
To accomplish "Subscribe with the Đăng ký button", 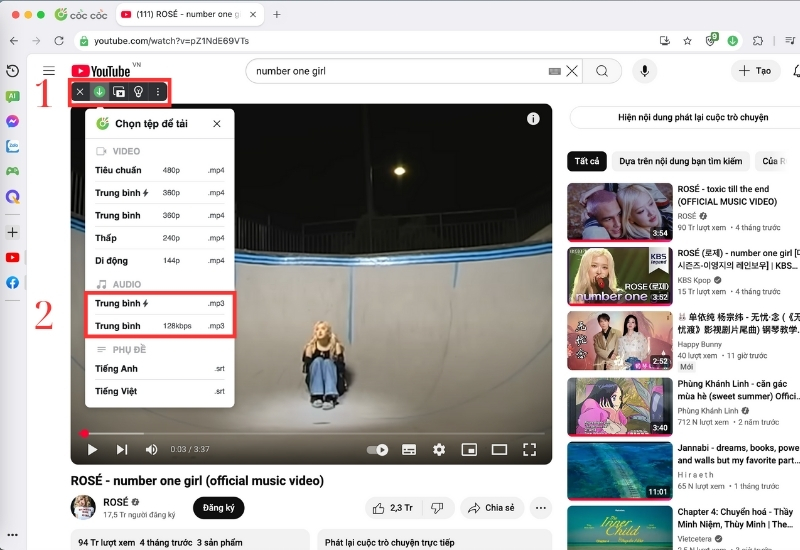I will click(218, 508).
